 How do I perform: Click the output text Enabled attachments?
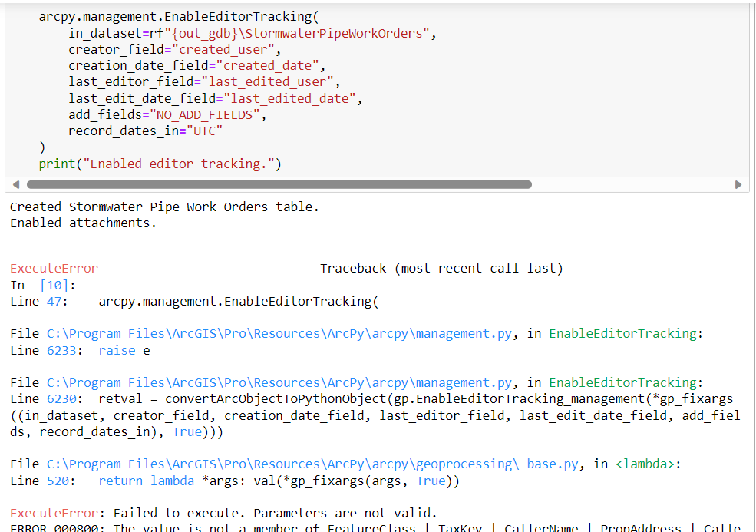coord(84,222)
